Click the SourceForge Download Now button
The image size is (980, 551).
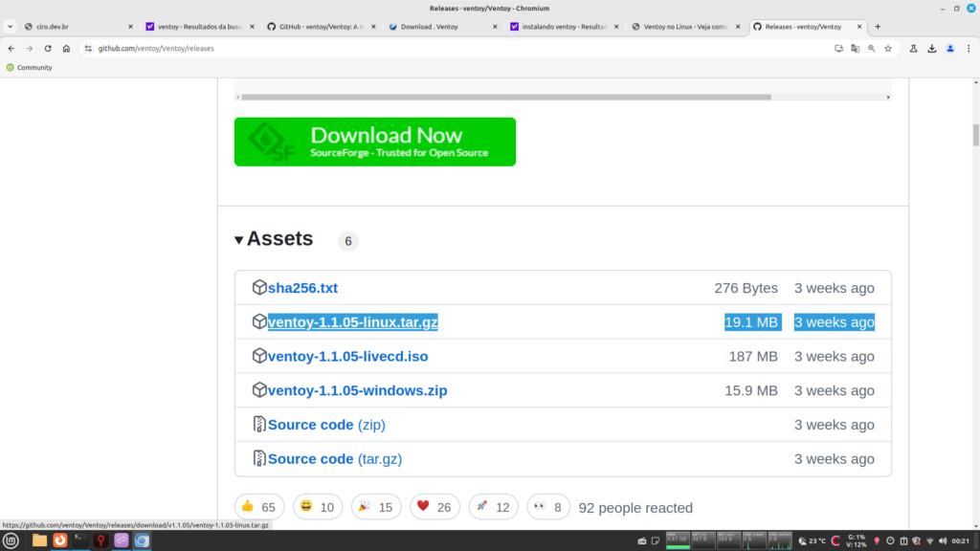tap(374, 142)
